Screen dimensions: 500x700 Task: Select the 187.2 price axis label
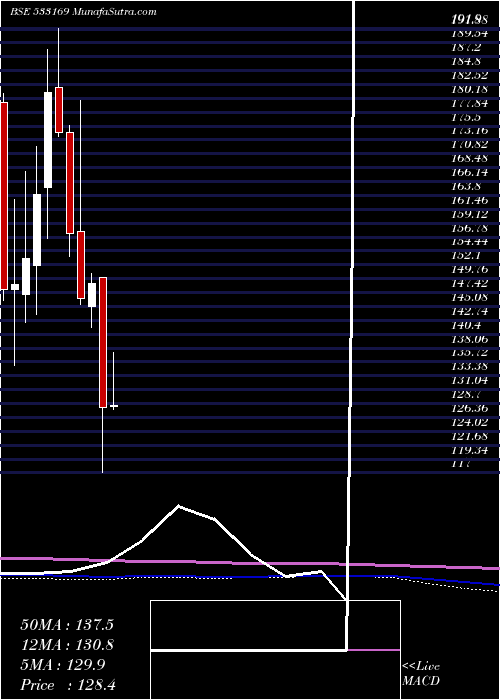click(467, 47)
